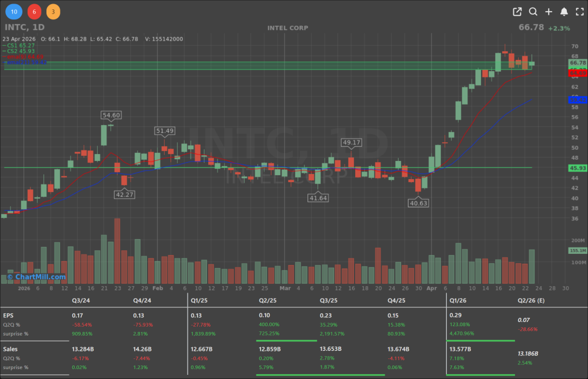Click the 42.27 price low label
Viewport: 588px width, 379px height.
pyautogui.click(x=125, y=194)
